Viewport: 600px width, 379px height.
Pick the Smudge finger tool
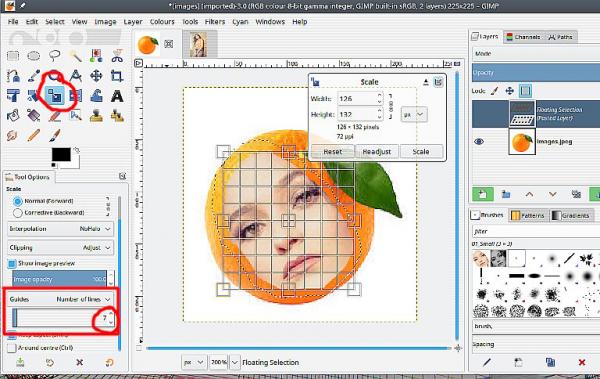(x=13, y=136)
